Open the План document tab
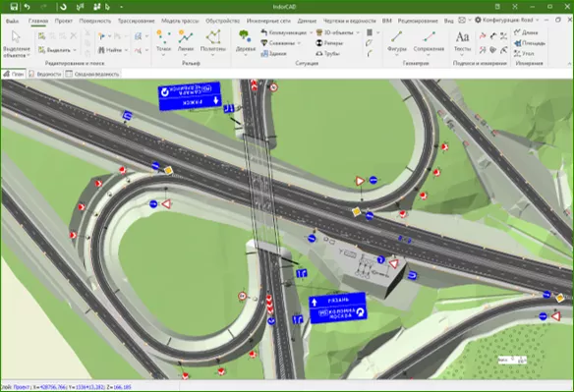Screen dimensions: 574x392 14,74
